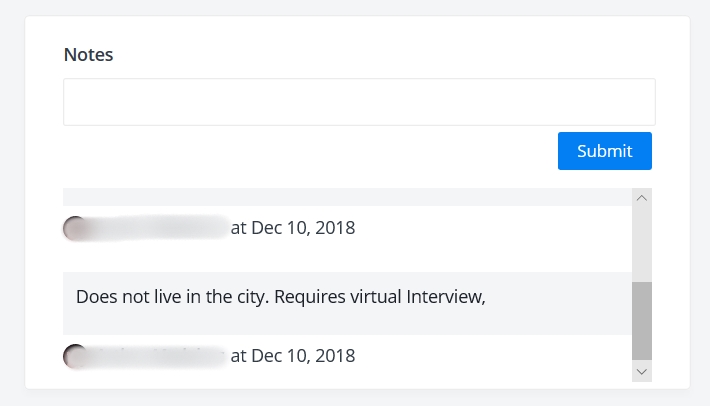The image size is (712, 406).
Task: Select the "Does not live in the city" note
Action: (x=281, y=297)
